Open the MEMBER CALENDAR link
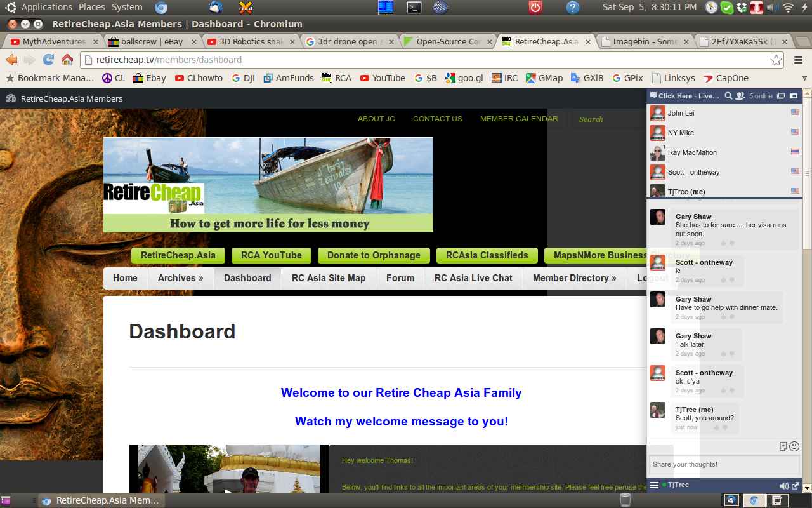Image resolution: width=812 pixels, height=508 pixels. coord(519,119)
